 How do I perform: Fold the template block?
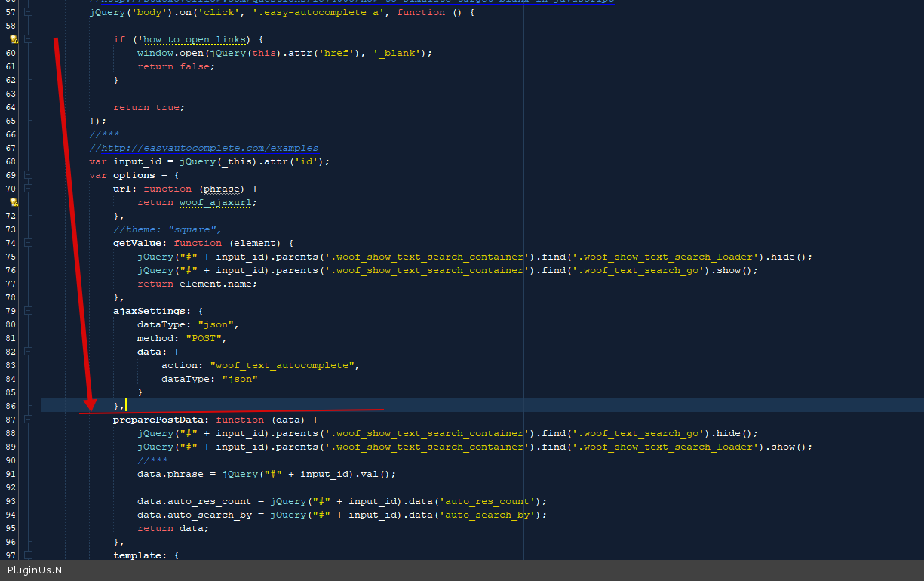[x=29, y=555]
